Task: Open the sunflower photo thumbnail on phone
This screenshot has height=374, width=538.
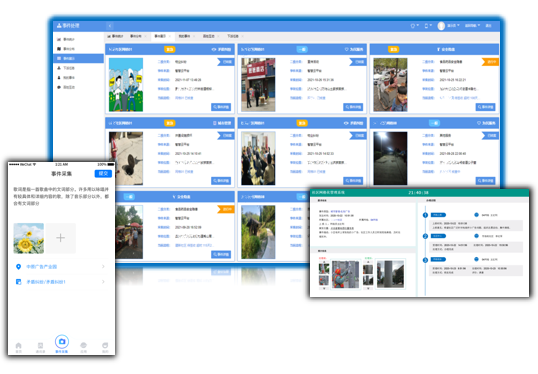Action: point(29,238)
